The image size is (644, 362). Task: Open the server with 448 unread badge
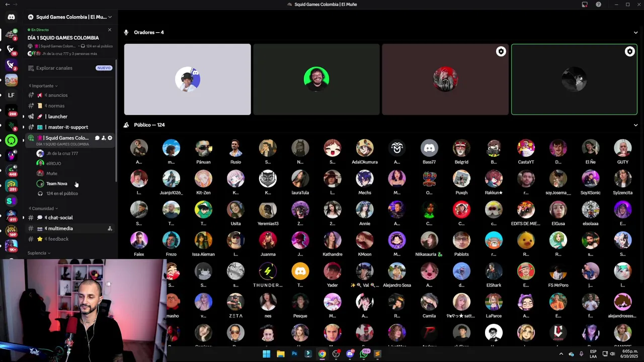pos(11,171)
